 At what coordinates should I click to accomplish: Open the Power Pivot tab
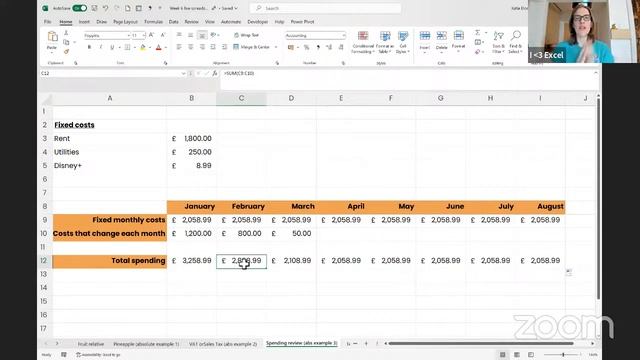coord(302,22)
